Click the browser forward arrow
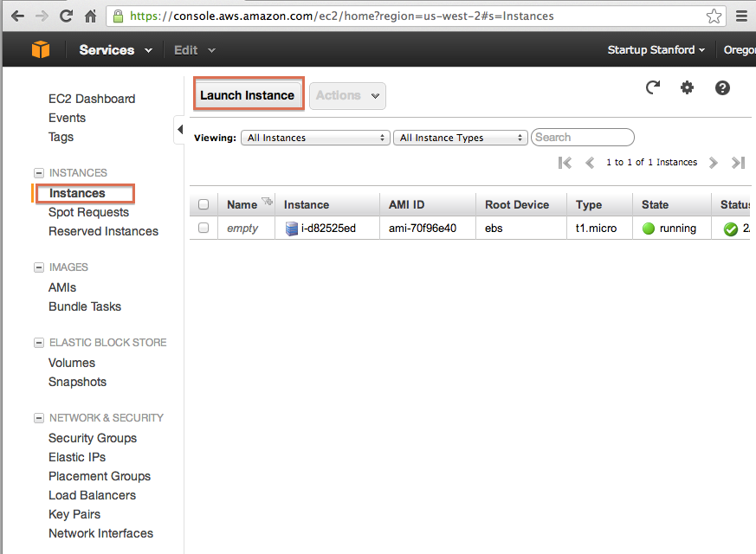Image resolution: width=756 pixels, height=554 pixels. click(x=42, y=16)
